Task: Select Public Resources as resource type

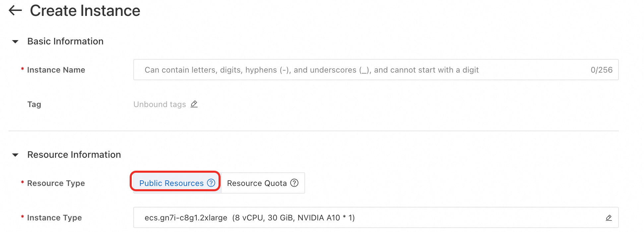Action: point(171,183)
